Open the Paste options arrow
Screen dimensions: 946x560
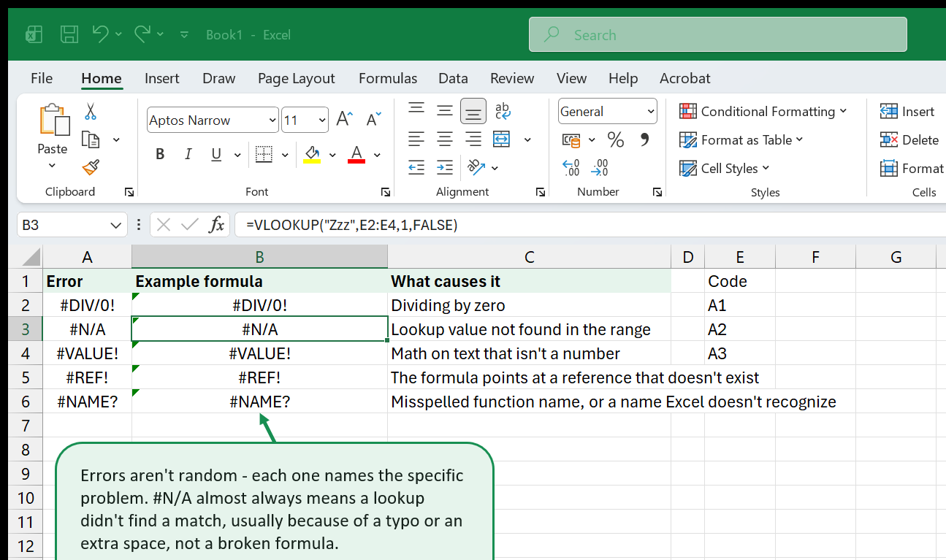[x=53, y=166]
